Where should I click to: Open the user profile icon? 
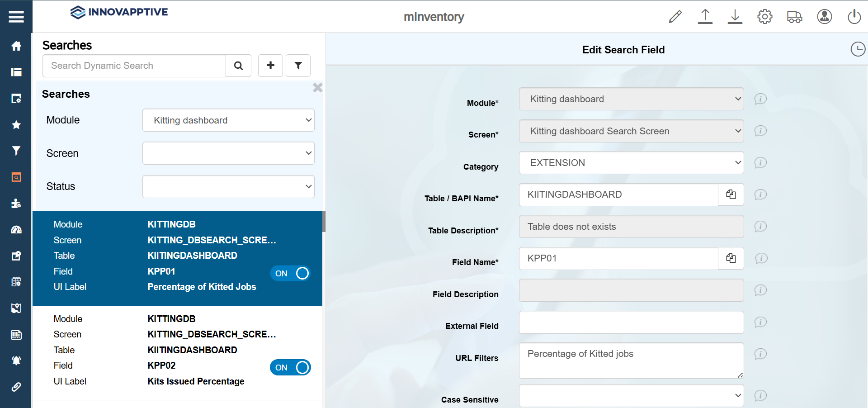point(824,17)
